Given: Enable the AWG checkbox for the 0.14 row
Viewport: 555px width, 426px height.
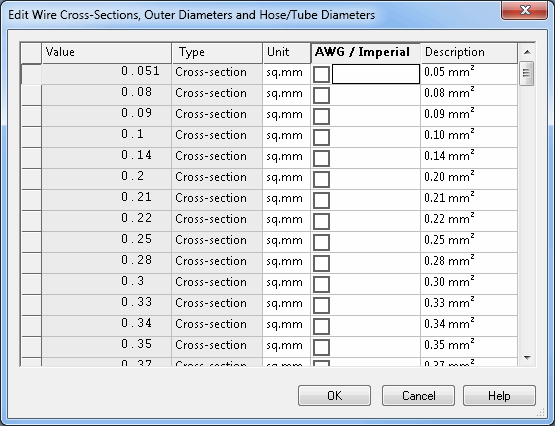Looking at the screenshot, I should (321, 158).
